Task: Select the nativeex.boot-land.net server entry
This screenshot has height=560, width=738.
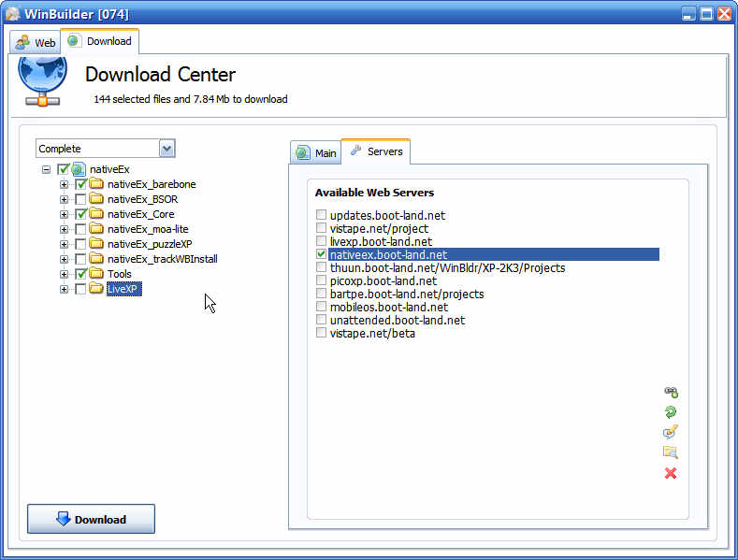Action: pos(493,254)
